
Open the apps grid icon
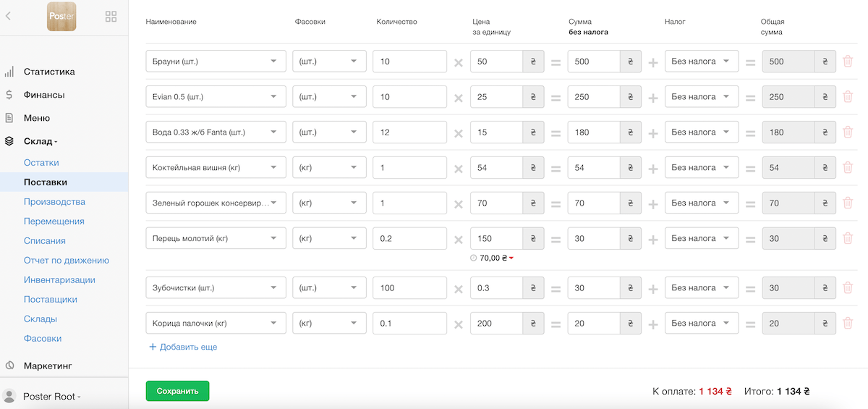coord(111,17)
